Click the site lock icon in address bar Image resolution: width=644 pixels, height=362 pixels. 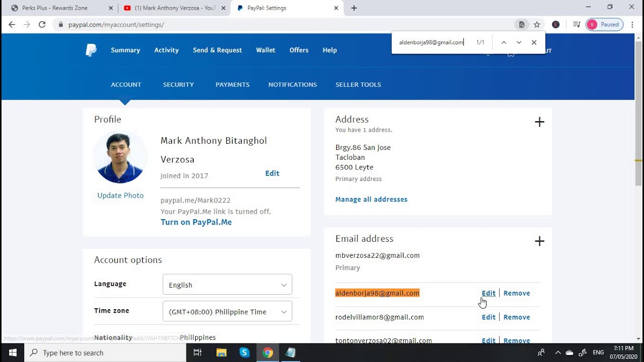(61, 24)
